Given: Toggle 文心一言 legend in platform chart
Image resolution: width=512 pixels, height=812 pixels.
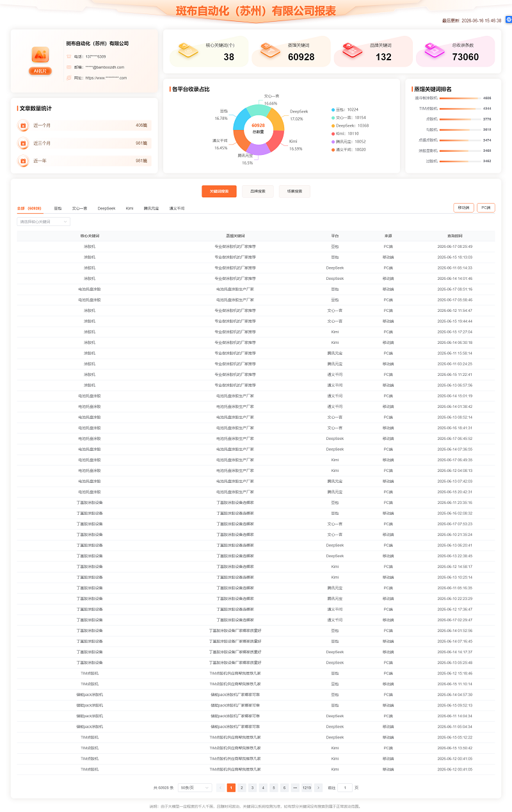Looking at the screenshot, I should click(349, 118).
